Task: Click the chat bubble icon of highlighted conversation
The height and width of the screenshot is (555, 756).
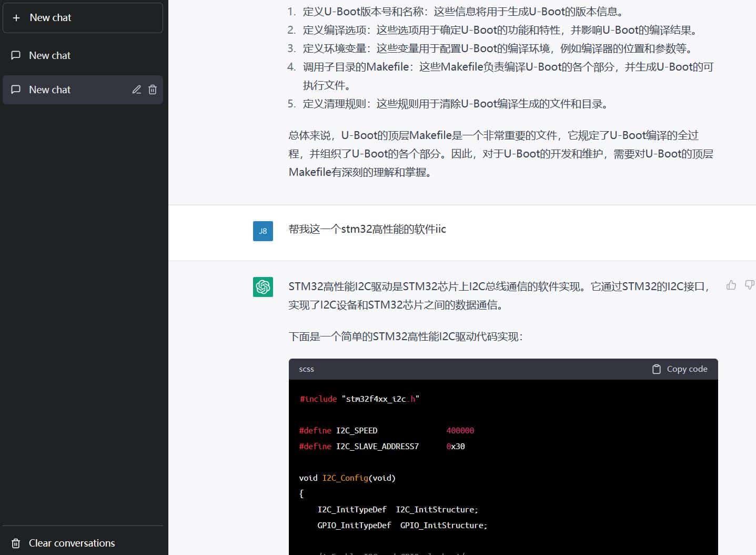Action: [16, 90]
